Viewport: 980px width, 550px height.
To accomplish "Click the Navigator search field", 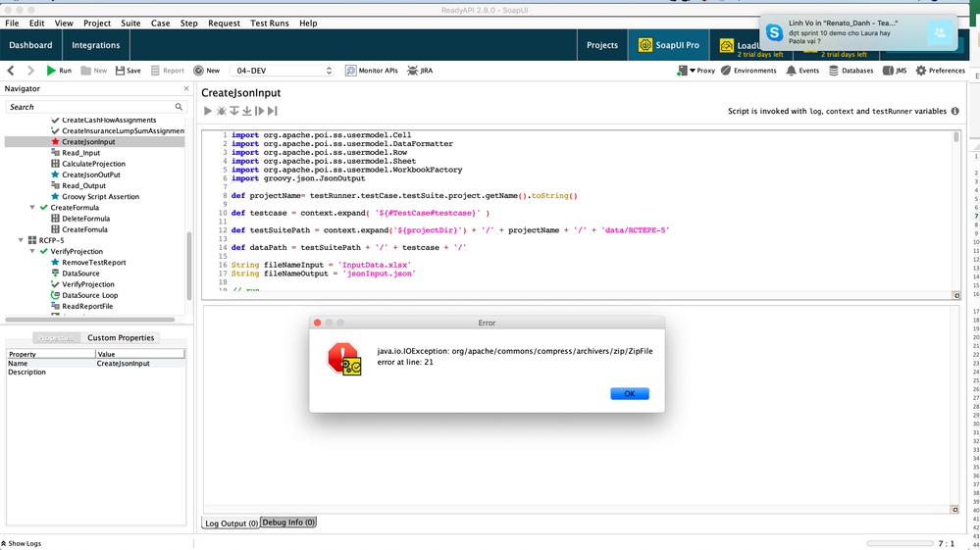I will coord(93,107).
